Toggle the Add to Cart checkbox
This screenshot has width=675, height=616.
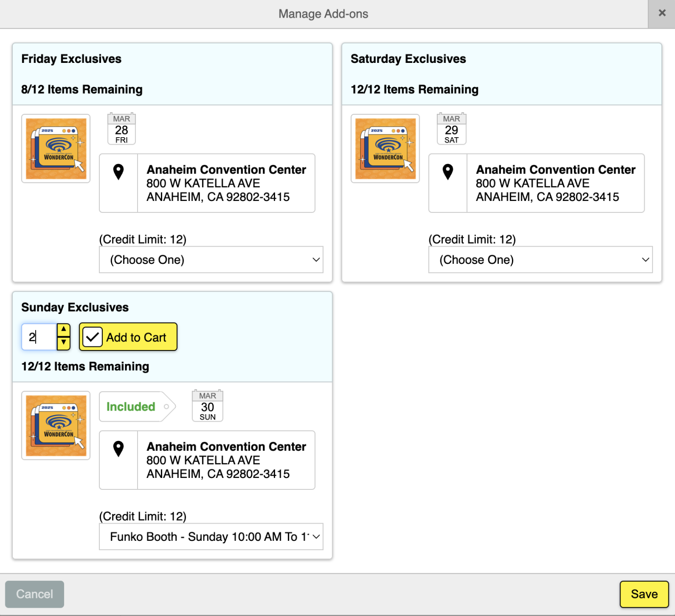click(93, 337)
